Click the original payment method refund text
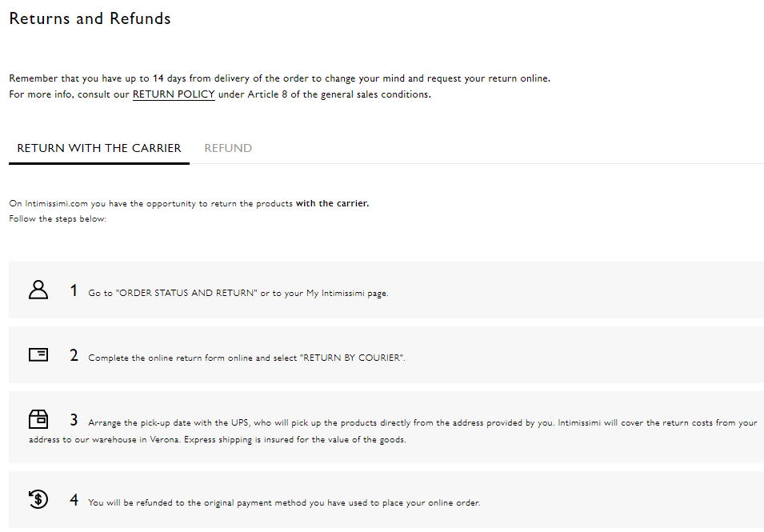 [284, 503]
